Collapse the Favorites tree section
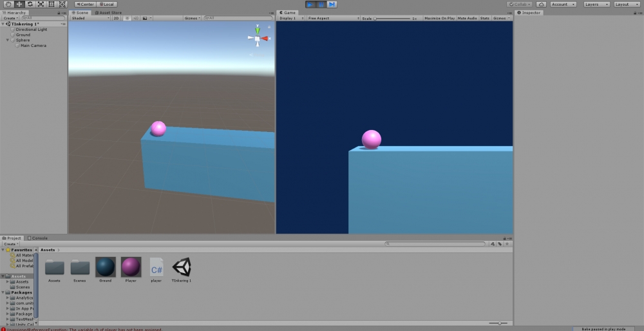644x331 pixels. [3, 250]
